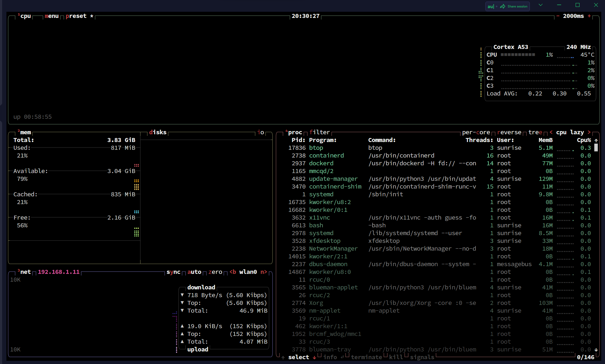Increase update interval with plus icon

589,16
